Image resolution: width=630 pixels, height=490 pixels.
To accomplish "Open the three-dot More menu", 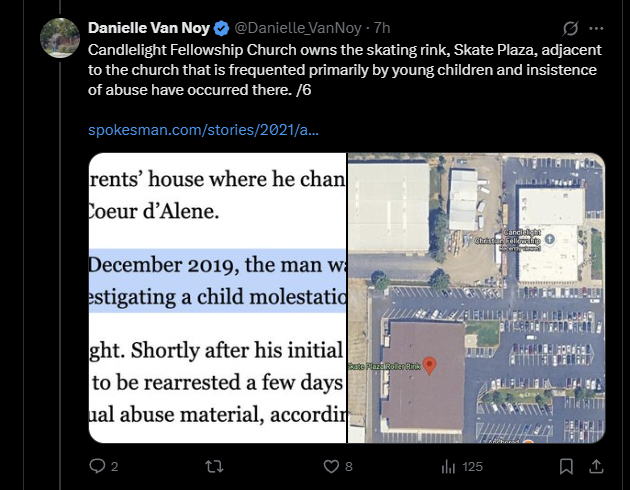I will (x=597, y=28).
